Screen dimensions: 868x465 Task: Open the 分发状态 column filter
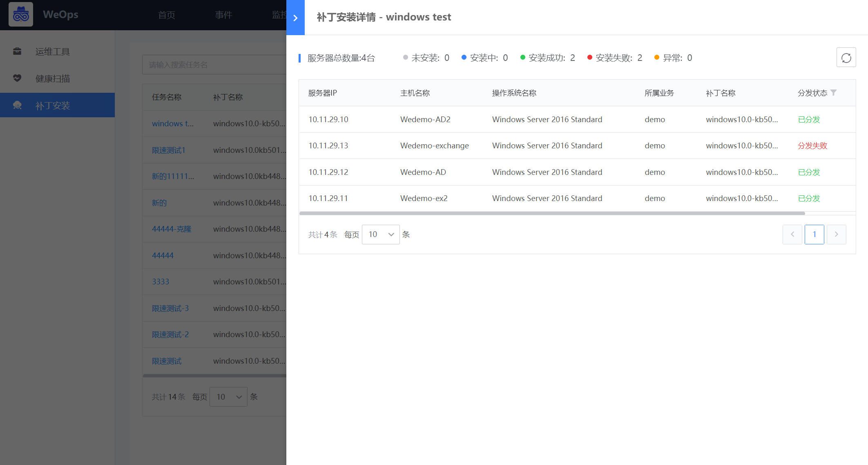pos(834,92)
